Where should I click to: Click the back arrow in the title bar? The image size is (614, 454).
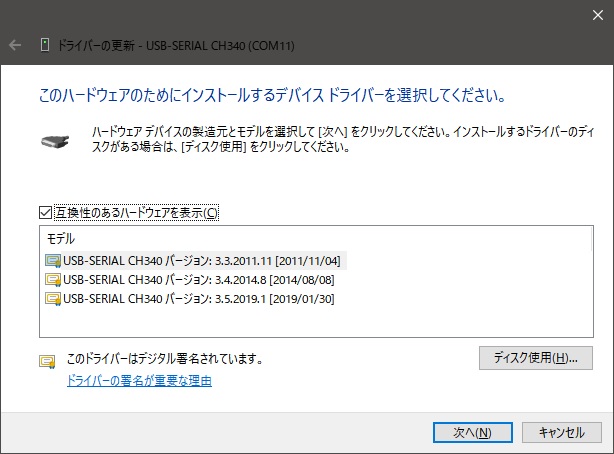click(16, 45)
